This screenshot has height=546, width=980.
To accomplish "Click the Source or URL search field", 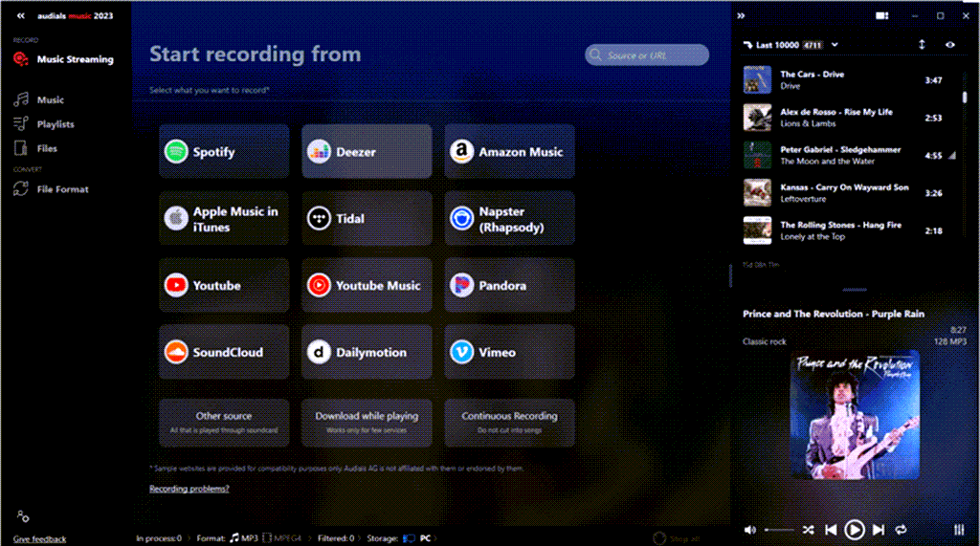I will click(x=647, y=55).
